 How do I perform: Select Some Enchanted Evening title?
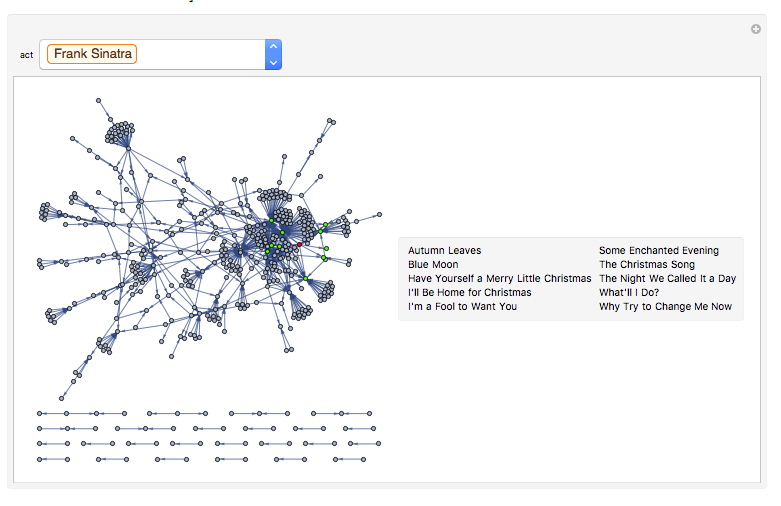(x=659, y=251)
